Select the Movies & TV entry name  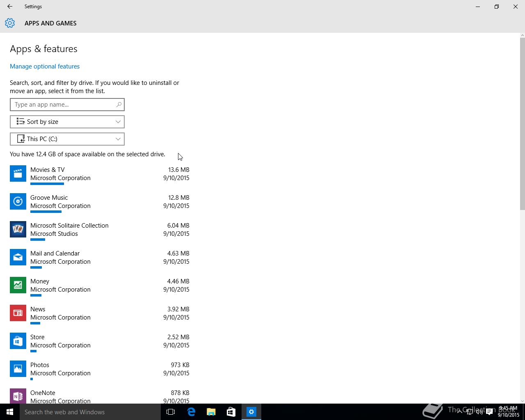[48, 170]
